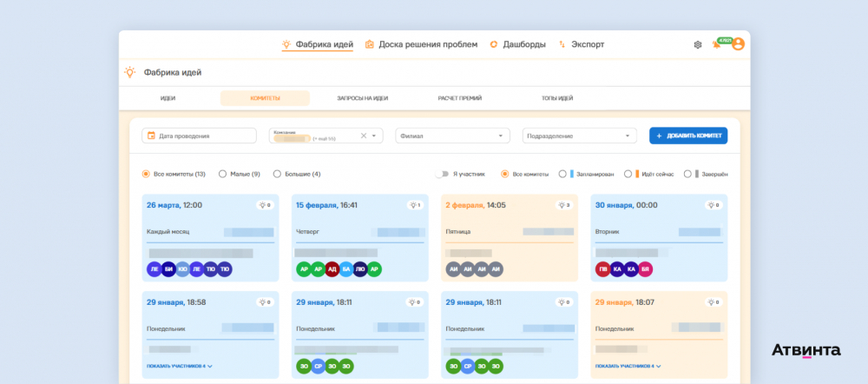
Task: Switch to the Идеи tab
Action: 168,98
